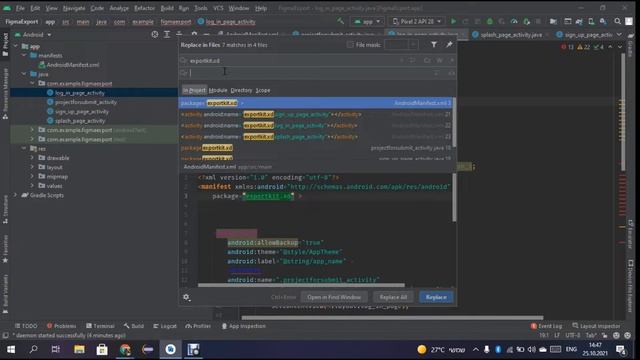This screenshot has width=640, height=360.
Task: Collapse the app module node
Action: (16, 46)
